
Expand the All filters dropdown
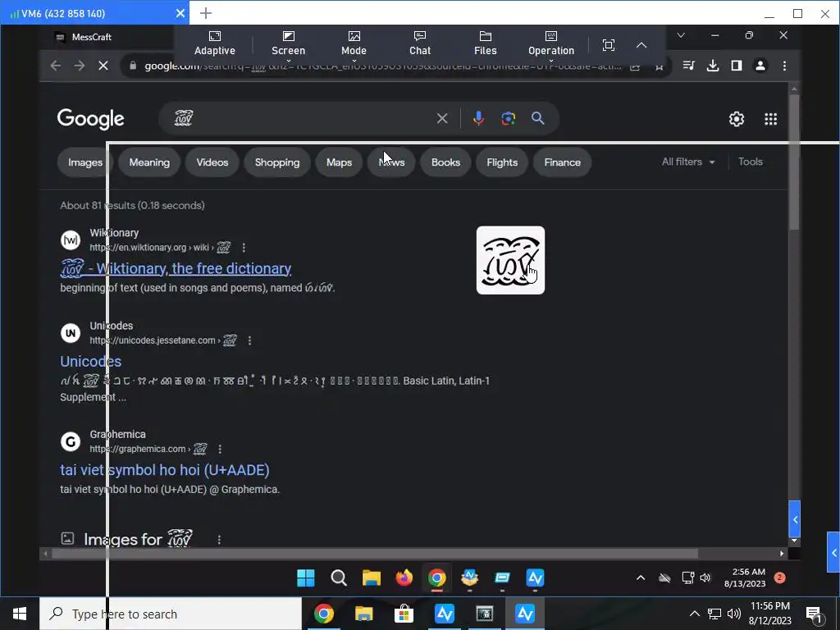(x=688, y=162)
